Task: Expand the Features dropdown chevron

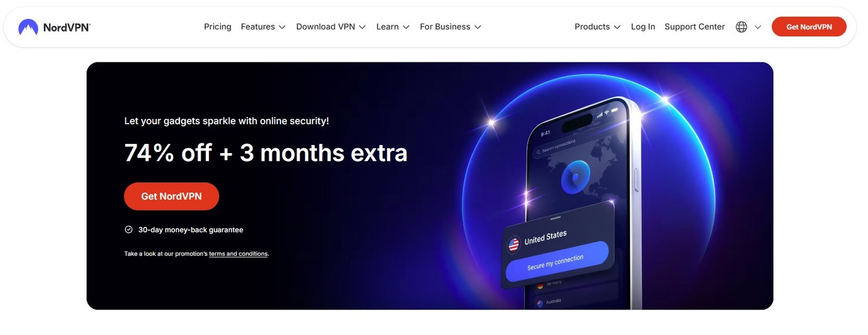Action: pos(282,27)
